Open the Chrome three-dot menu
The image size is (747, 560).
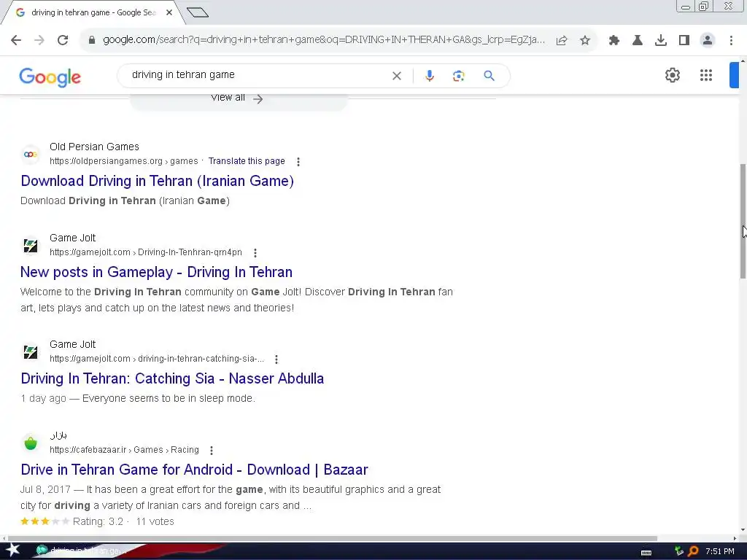click(x=731, y=41)
